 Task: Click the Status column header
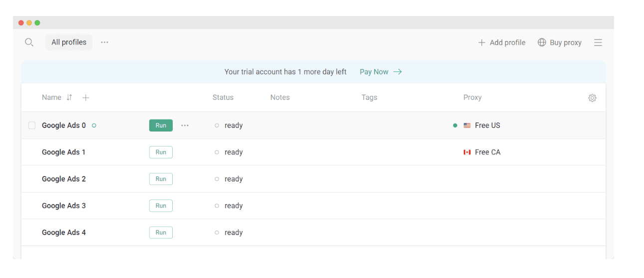(223, 97)
